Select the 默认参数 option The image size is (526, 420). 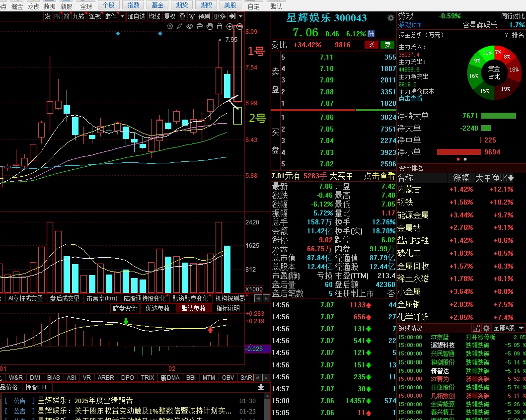[193, 308]
